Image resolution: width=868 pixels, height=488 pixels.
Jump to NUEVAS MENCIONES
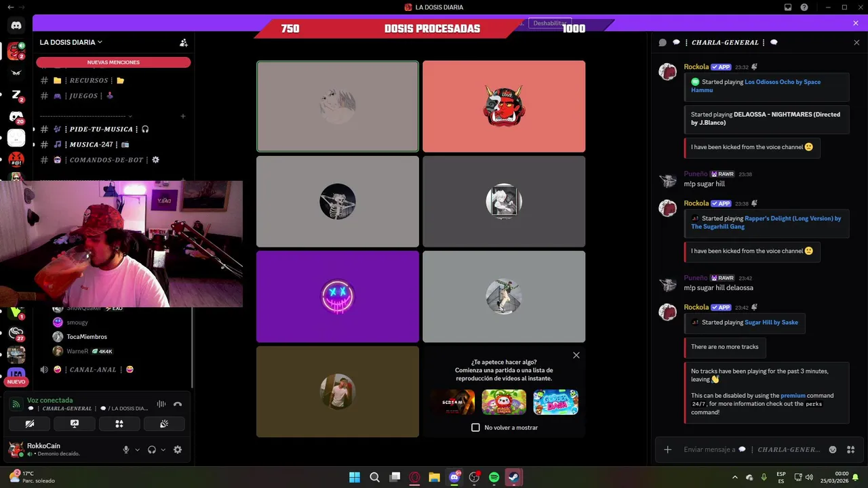pos(113,62)
